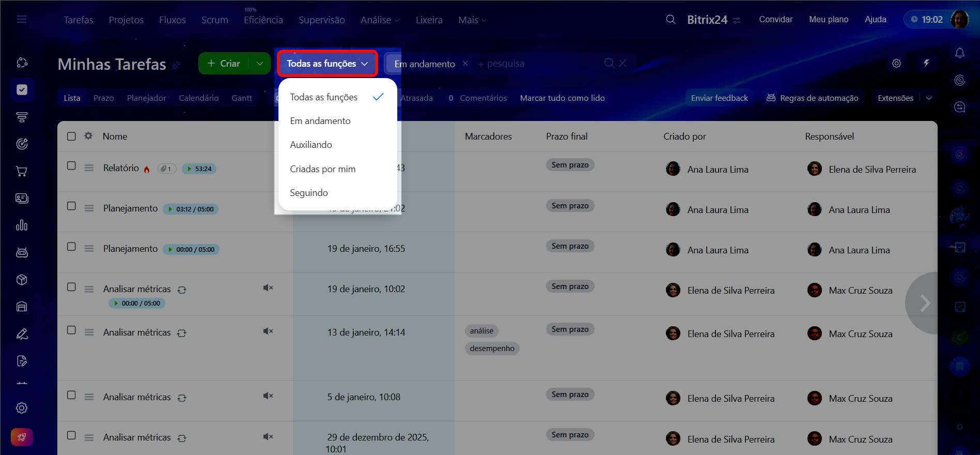Start the Relatório timer 53:24 badge
Screen dimensions: 980x455
click(199, 169)
